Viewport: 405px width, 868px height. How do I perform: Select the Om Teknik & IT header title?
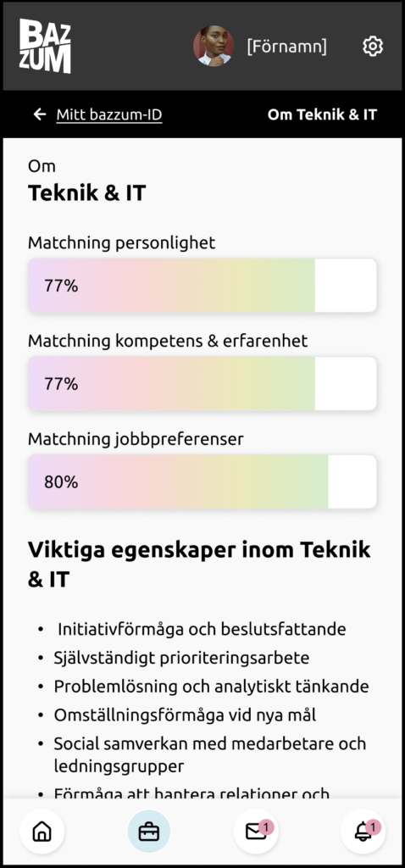tap(322, 114)
